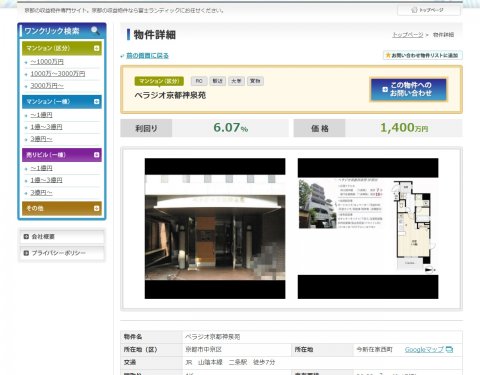
Task: Open the floor plan image thumbnail
Action: click(368, 228)
